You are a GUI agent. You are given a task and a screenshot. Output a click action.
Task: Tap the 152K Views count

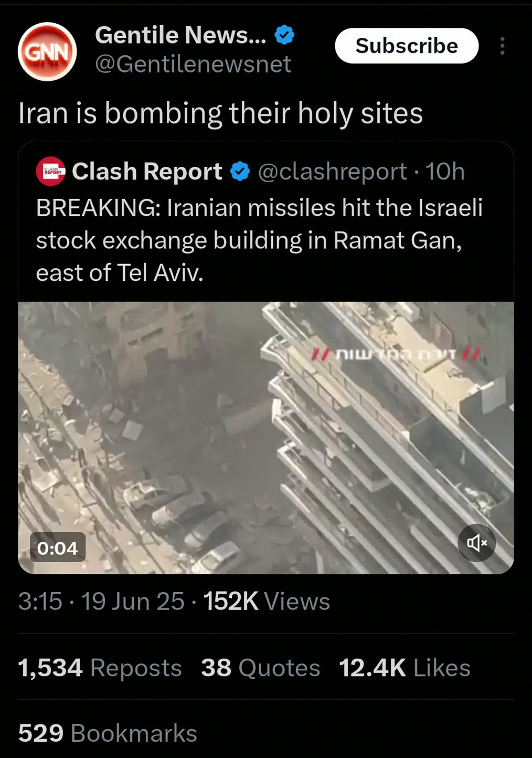(x=267, y=602)
